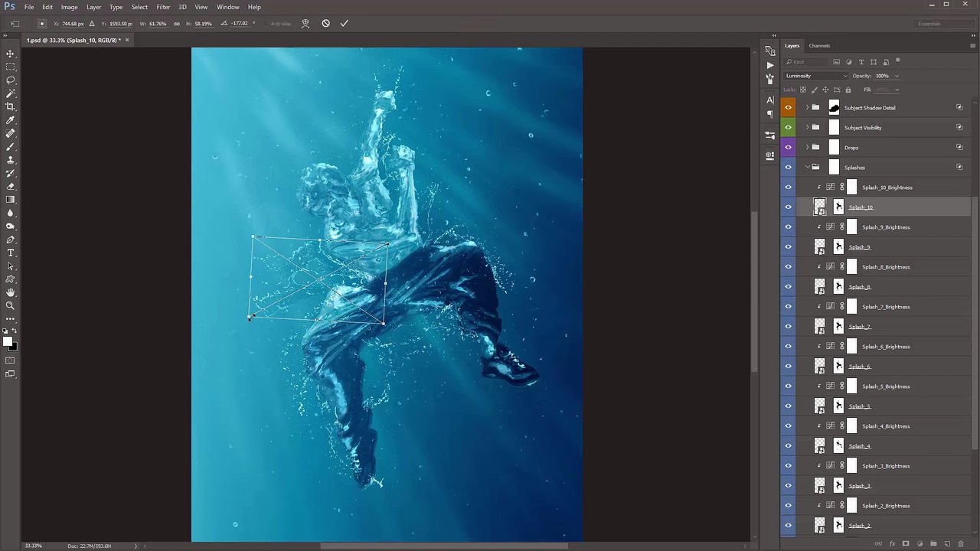Image resolution: width=980 pixels, height=551 pixels.
Task: Open the Paragraph panel icon
Action: 770,114
